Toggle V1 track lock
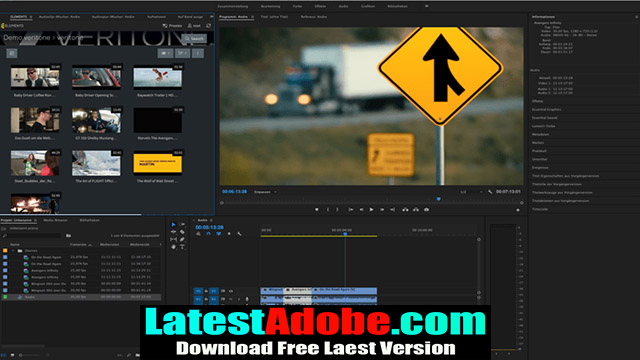The height and width of the screenshot is (360, 640). click(x=206, y=291)
